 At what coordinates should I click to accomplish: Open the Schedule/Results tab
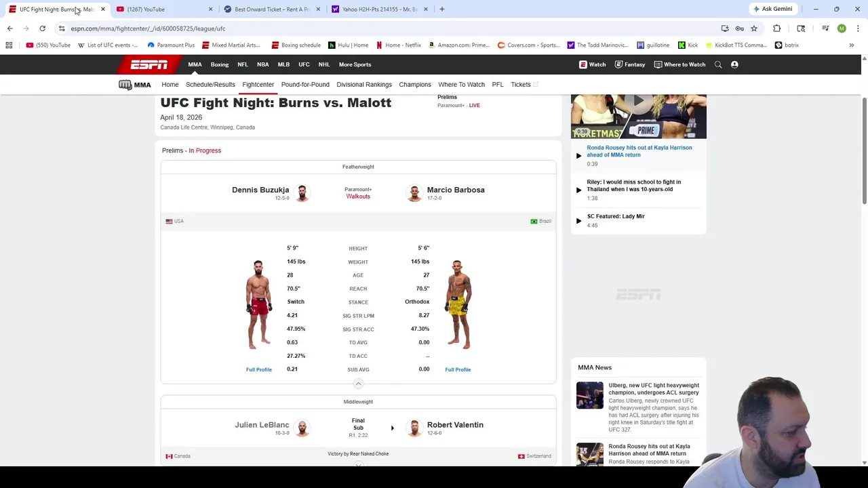[x=210, y=85]
